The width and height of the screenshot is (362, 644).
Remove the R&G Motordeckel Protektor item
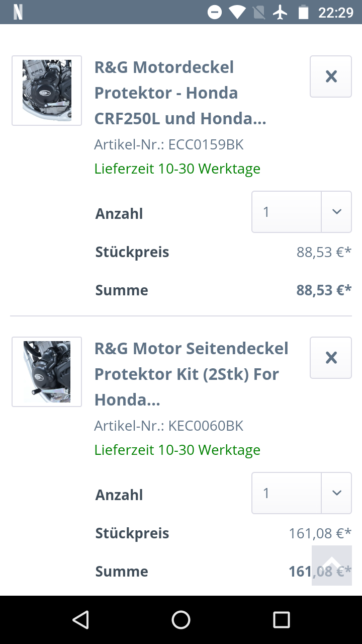point(331,76)
